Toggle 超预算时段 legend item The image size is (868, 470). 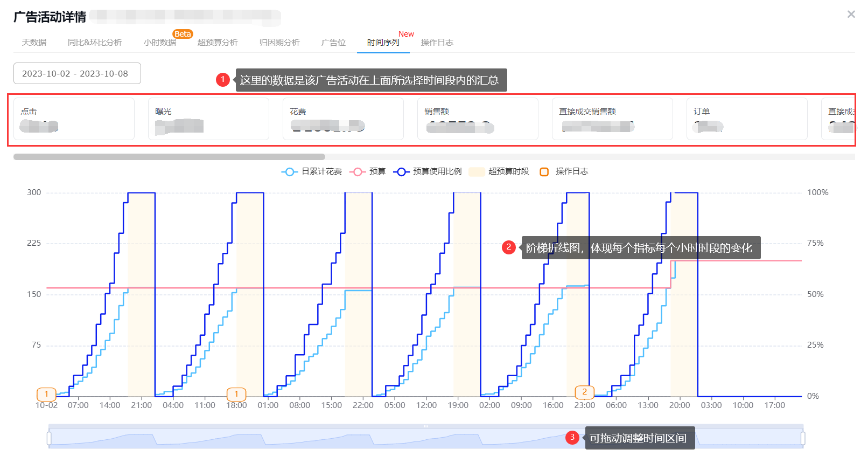pyautogui.click(x=499, y=171)
